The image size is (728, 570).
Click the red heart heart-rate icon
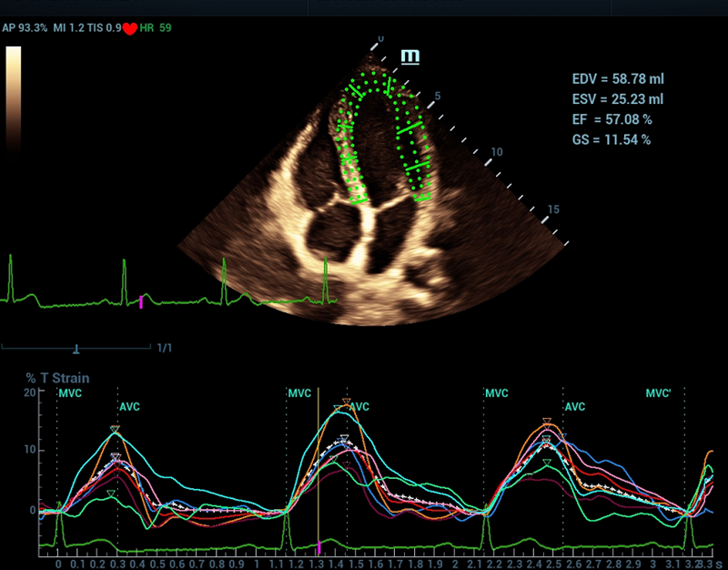pyautogui.click(x=129, y=29)
